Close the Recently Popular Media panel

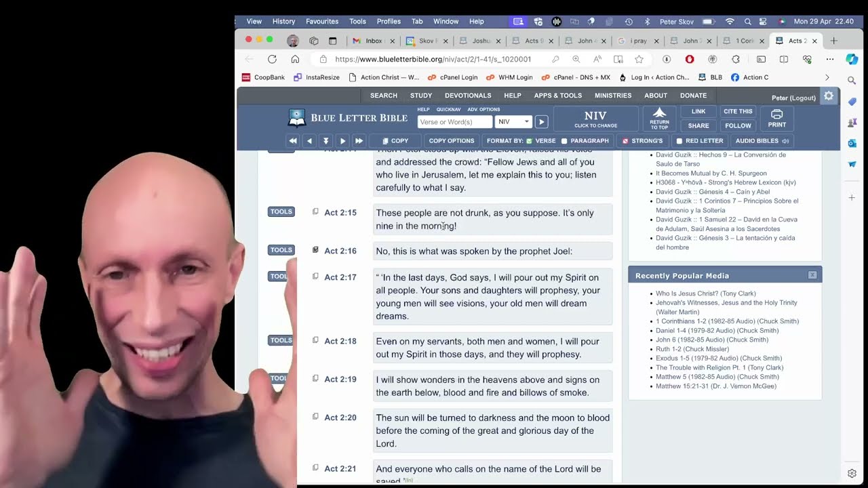click(812, 275)
